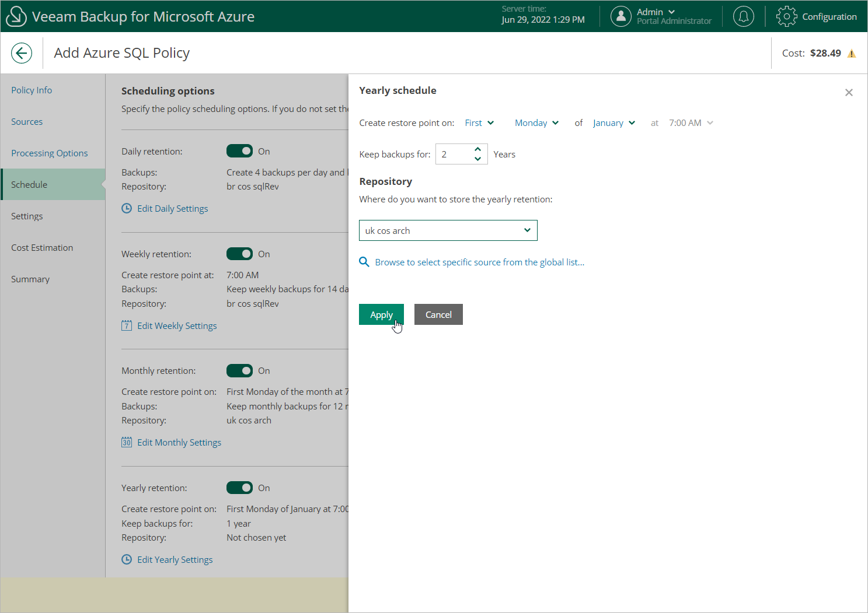This screenshot has width=868, height=613.
Task: Go to Policy Info step
Action: tap(32, 90)
